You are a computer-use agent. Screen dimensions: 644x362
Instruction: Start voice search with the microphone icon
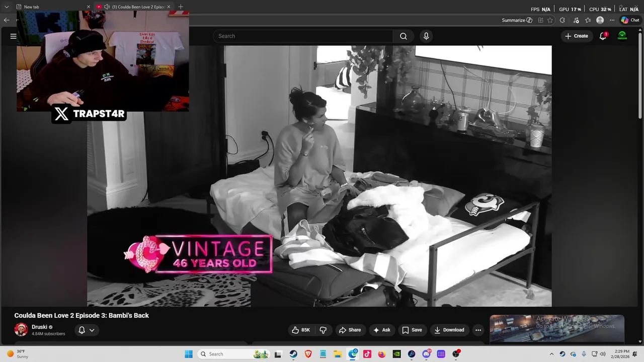pos(426,36)
